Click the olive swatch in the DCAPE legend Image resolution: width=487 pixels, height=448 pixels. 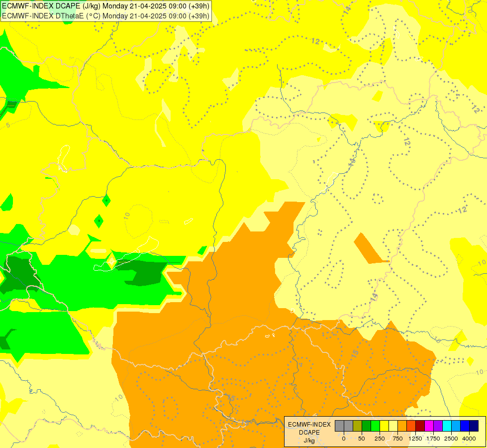[358, 426]
